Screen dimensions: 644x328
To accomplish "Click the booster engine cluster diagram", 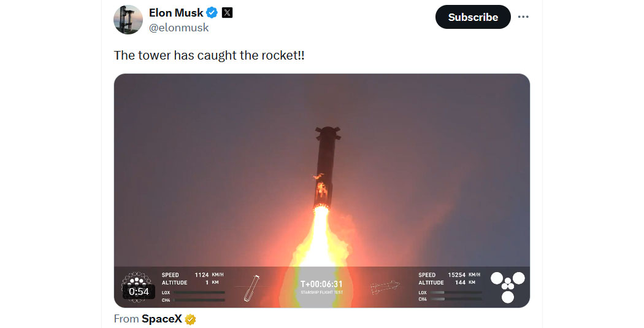I will tap(137, 286).
